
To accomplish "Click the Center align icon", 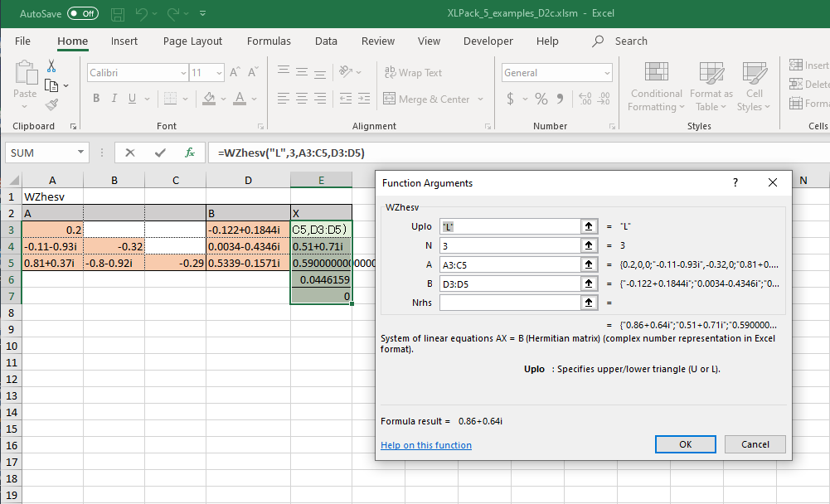I will 302,99.
